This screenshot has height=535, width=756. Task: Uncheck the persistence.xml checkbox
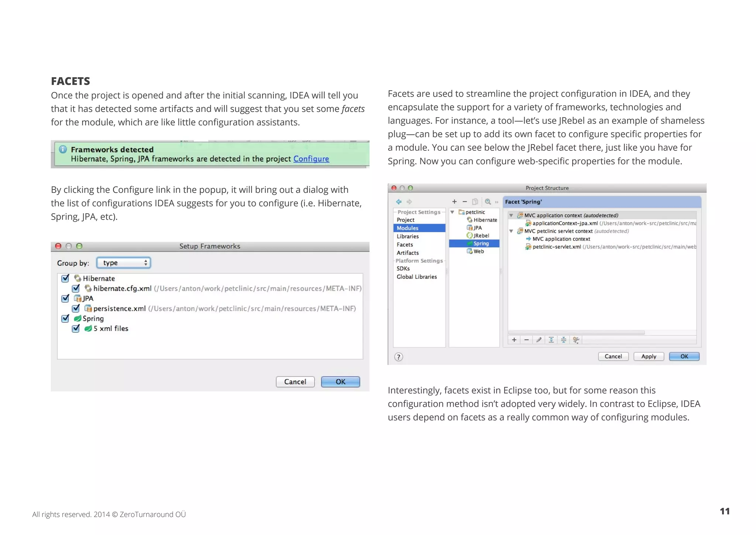click(x=76, y=308)
